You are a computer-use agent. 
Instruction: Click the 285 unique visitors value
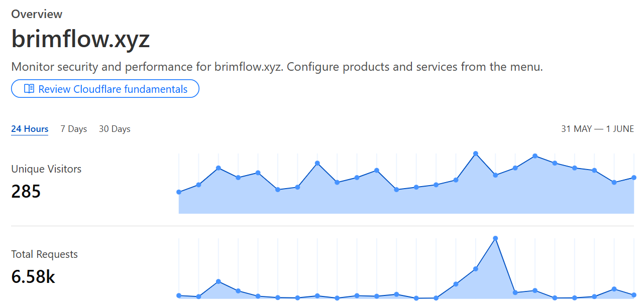point(26,191)
